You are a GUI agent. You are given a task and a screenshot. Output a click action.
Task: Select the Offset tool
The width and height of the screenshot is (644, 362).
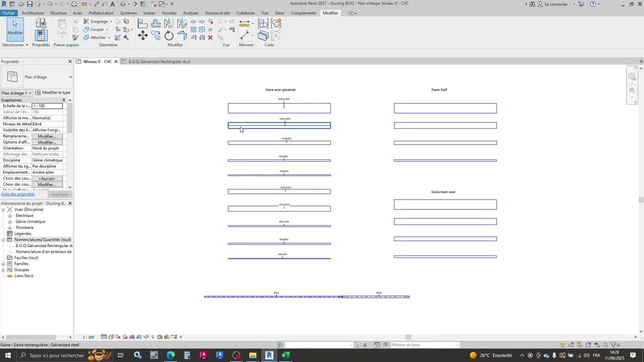[x=156, y=23]
